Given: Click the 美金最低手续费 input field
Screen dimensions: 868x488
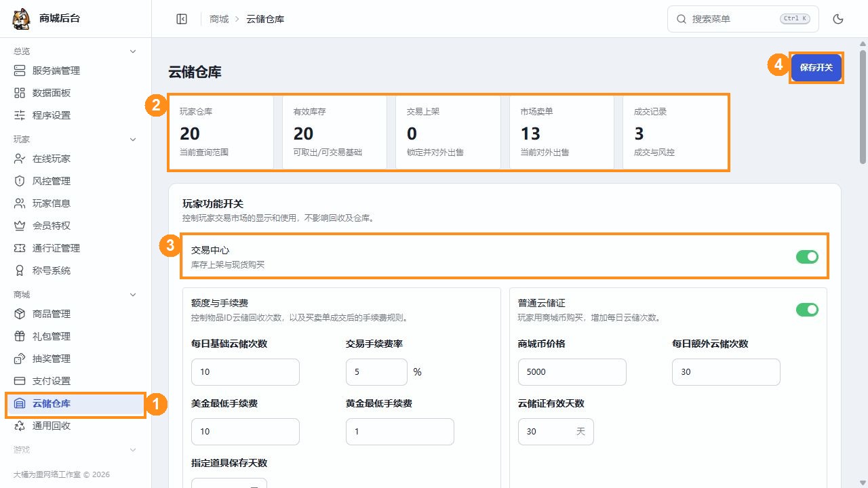Looking at the screenshot, I should coord(245,432).
